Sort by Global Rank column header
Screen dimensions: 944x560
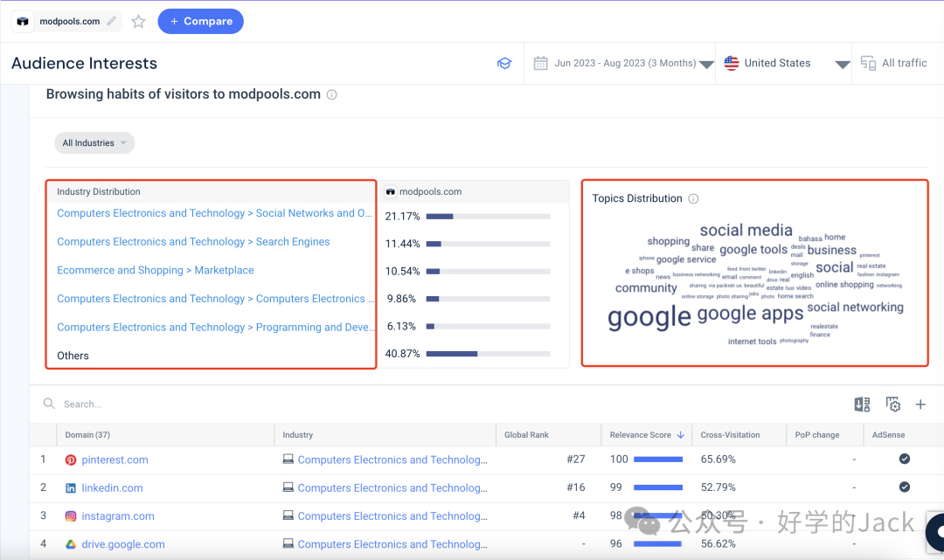(527, 435)
